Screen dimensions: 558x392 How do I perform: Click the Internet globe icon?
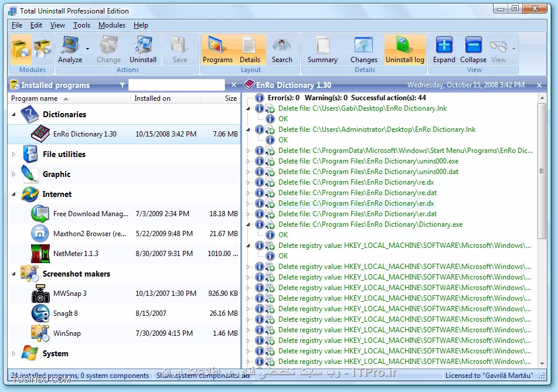pos(30,194)
